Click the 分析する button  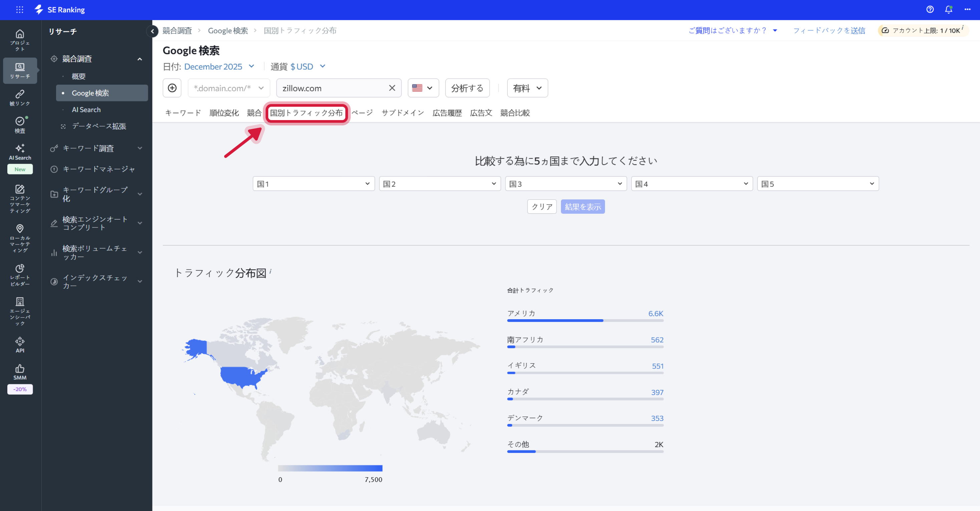pyautogui.click(x=467, y=88)
